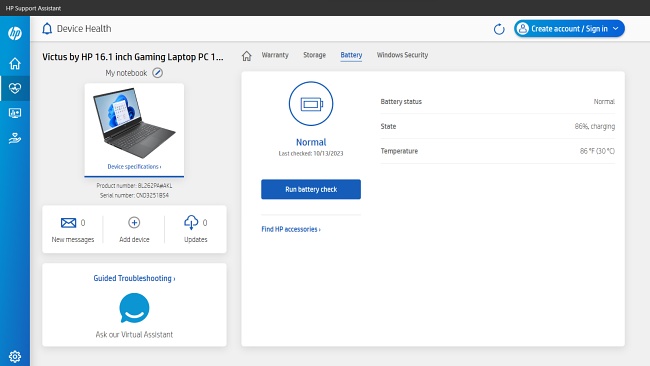Image resolution: width=650 pixels, height=366 pixels.
Task: Click Ask our Virtual Assistant text
Action: (134, 334)
